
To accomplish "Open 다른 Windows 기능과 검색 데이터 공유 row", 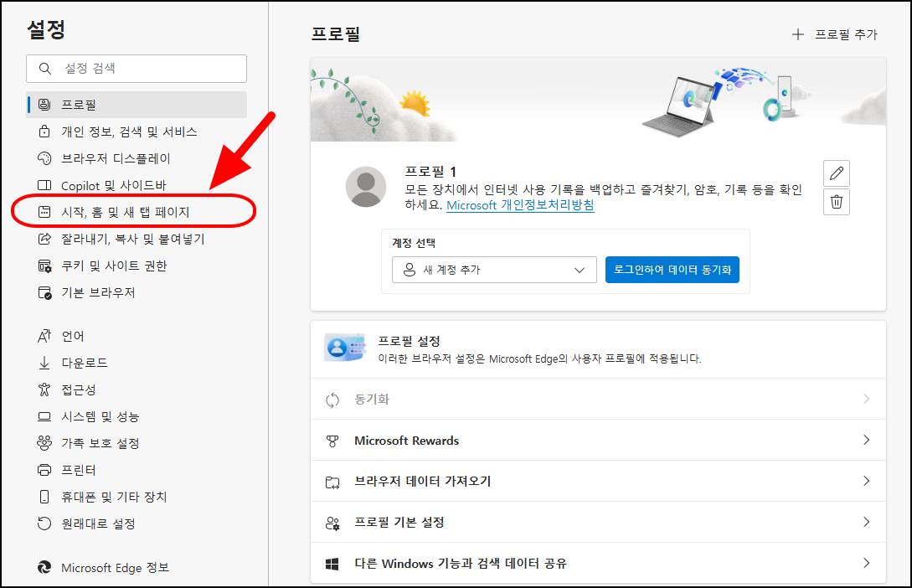I will point(598,563).
